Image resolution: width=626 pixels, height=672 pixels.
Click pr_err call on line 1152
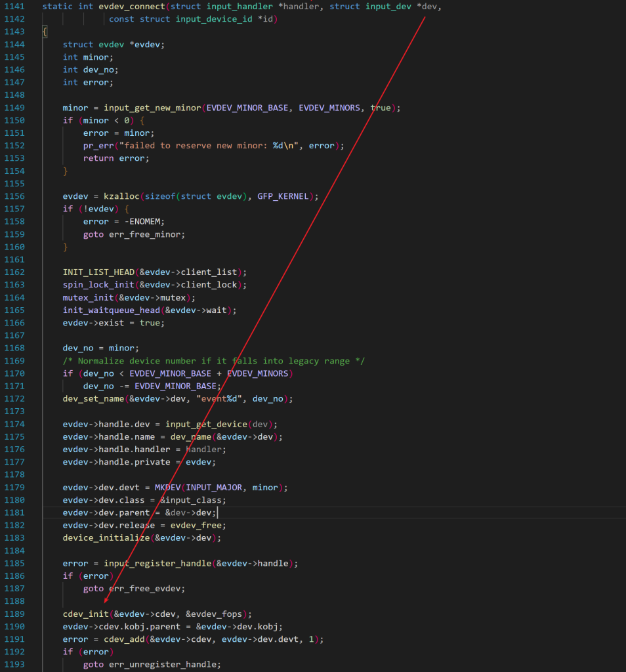[x=98, y=146]
